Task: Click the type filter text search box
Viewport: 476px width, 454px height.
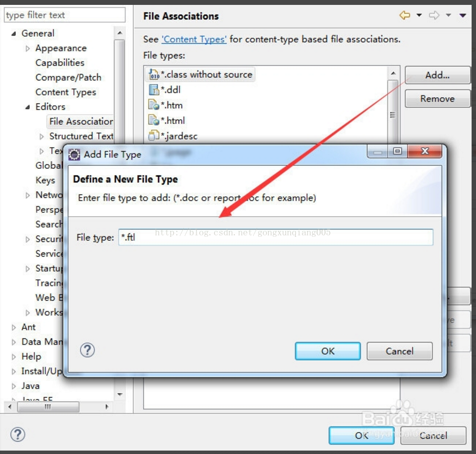Action: (x=65, y=15)
